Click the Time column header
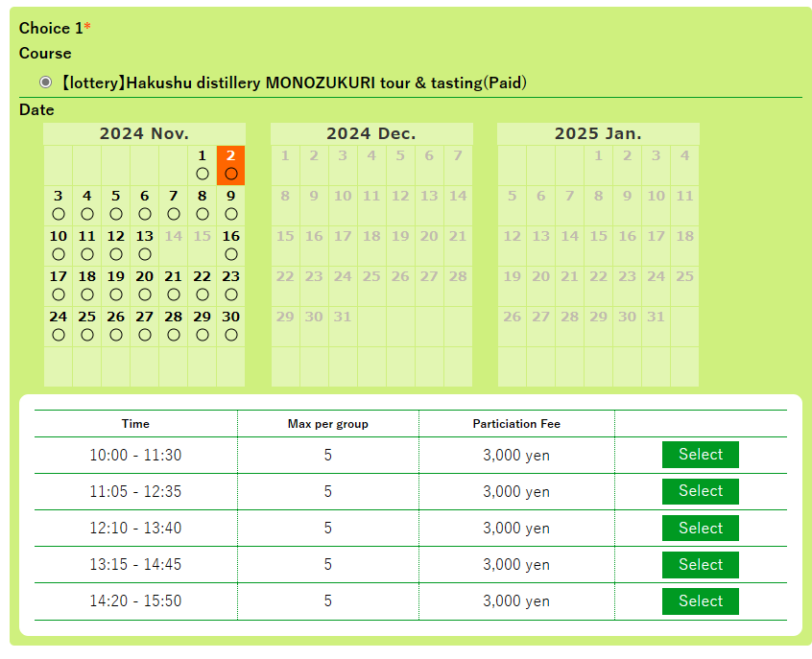 point(135,424)
